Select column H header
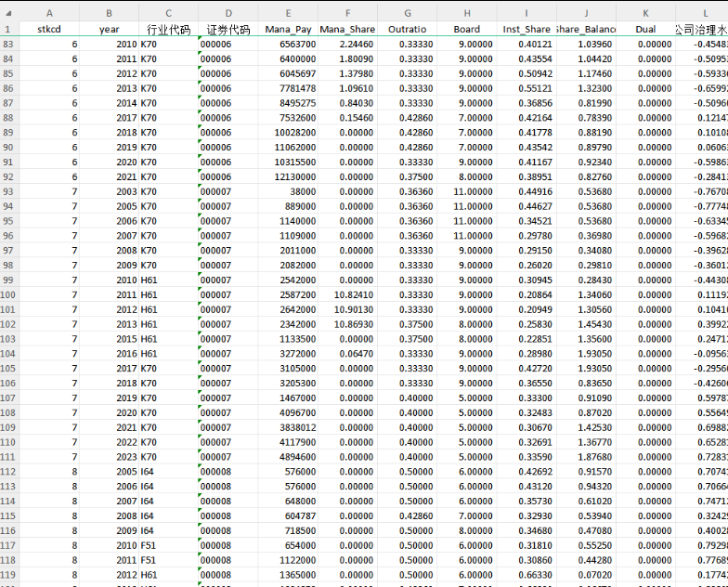728x587 pixels. [467, 13]
